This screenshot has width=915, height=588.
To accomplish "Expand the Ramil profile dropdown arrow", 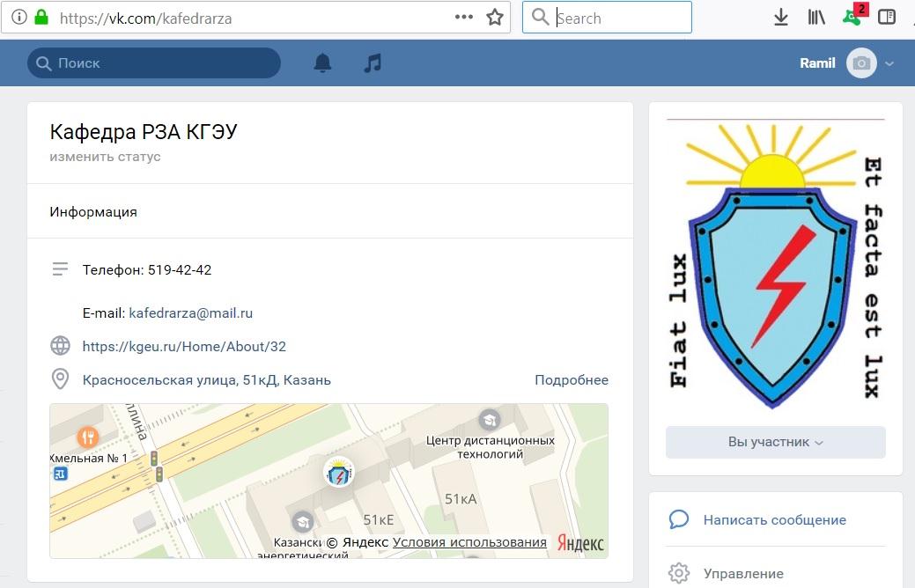I will click(x=889, y=63).
